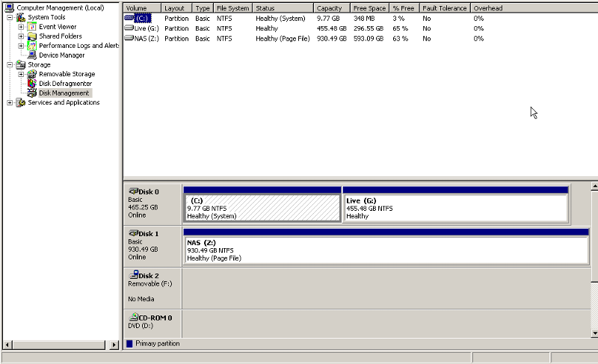Click the Disk 1 hard disk icon

coord(134,233)
